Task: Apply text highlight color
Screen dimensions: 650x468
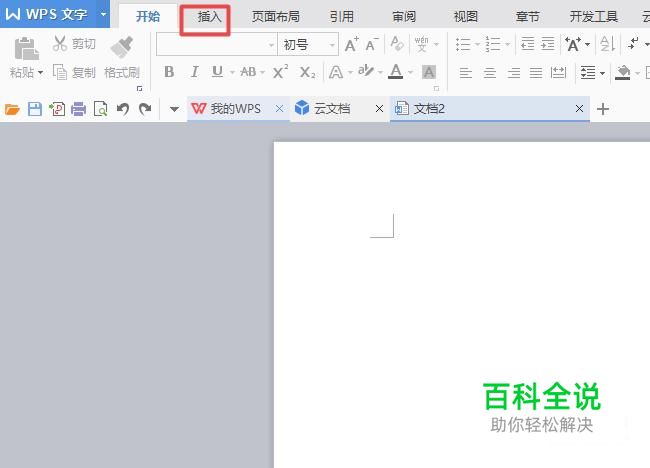Action: (366, 71)
